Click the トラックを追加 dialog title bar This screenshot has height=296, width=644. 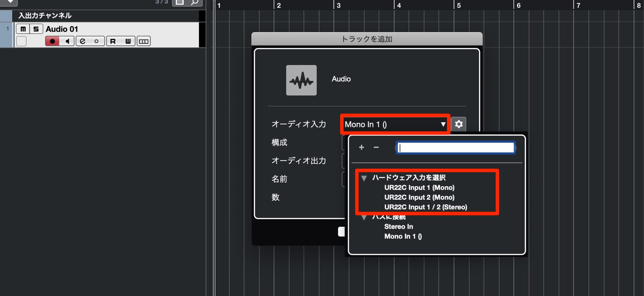click(x=367, y=39)
